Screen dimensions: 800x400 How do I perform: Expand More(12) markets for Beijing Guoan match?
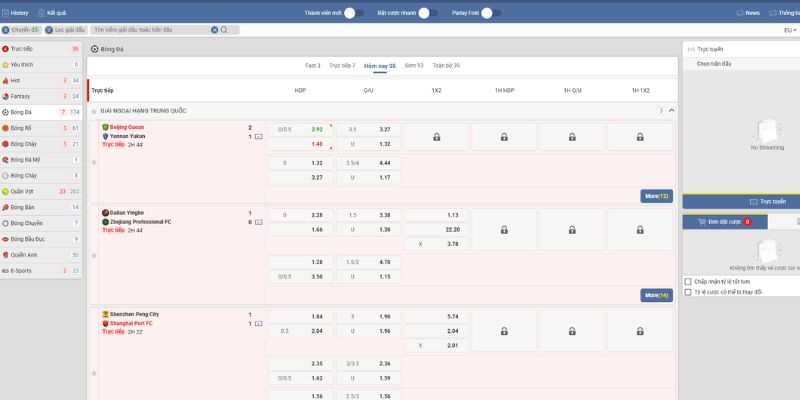656,196
